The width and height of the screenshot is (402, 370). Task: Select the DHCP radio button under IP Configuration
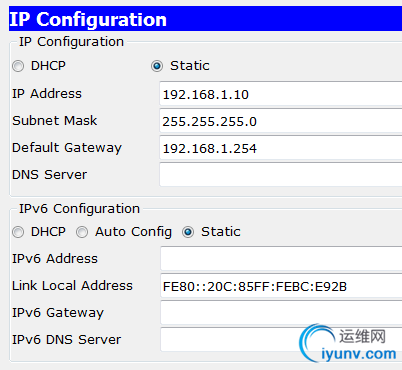click(18, 66)
